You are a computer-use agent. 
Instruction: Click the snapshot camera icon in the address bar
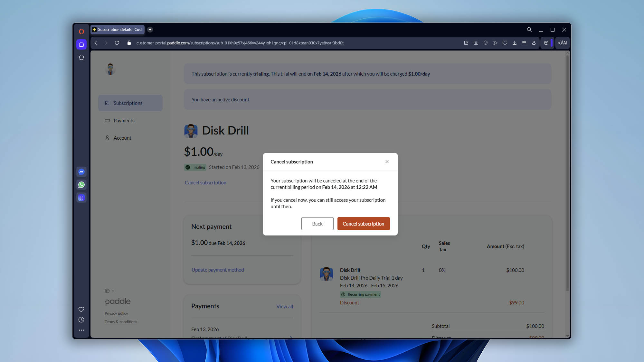(x=476, y=43)
